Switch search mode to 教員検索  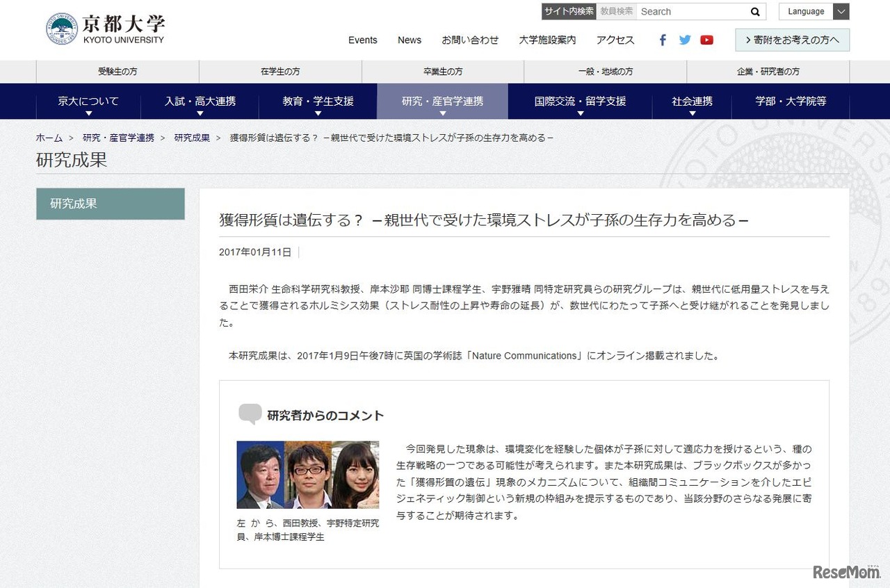tap(616, 11)
